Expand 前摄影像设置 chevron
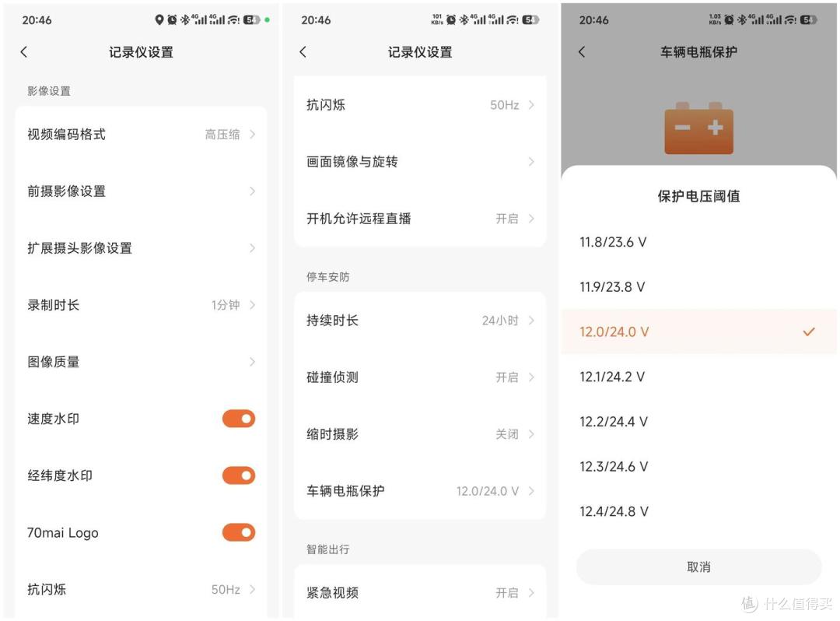Viewport: 840px width, 621px height. point(252,191)
